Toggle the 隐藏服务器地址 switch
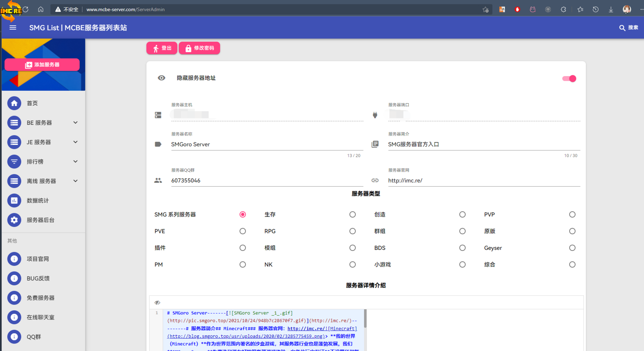This screenshot has height=351, width=644. click(x=569, y=79)
